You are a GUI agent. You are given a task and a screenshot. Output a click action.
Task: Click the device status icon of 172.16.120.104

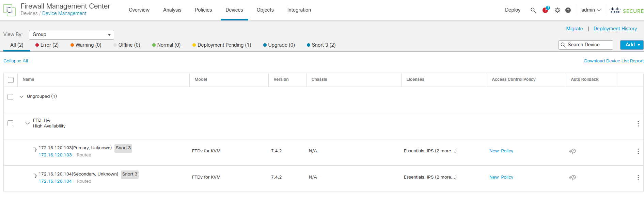[x=35, y=176]
